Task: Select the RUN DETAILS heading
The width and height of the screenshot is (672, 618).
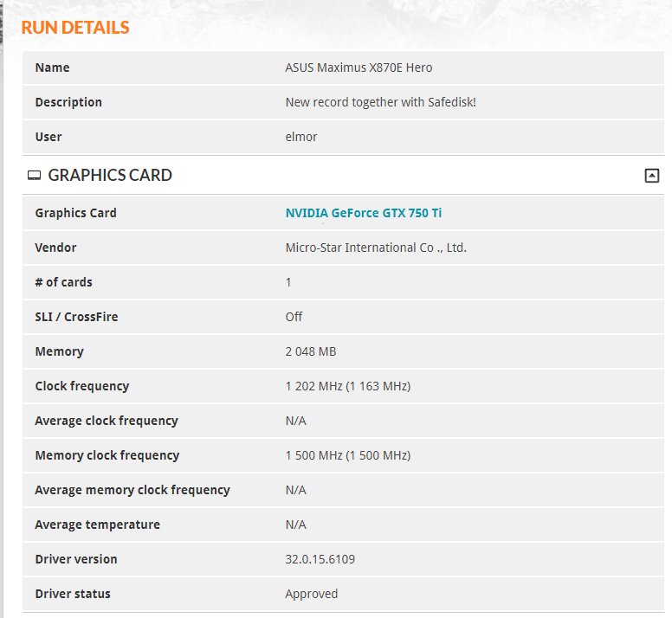Action: point(75,28)
